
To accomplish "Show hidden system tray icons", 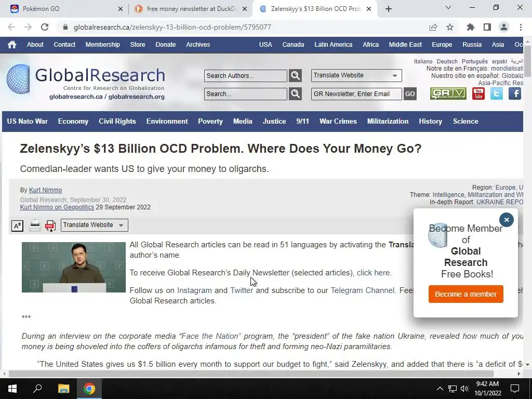I will (x=440, y=389).
